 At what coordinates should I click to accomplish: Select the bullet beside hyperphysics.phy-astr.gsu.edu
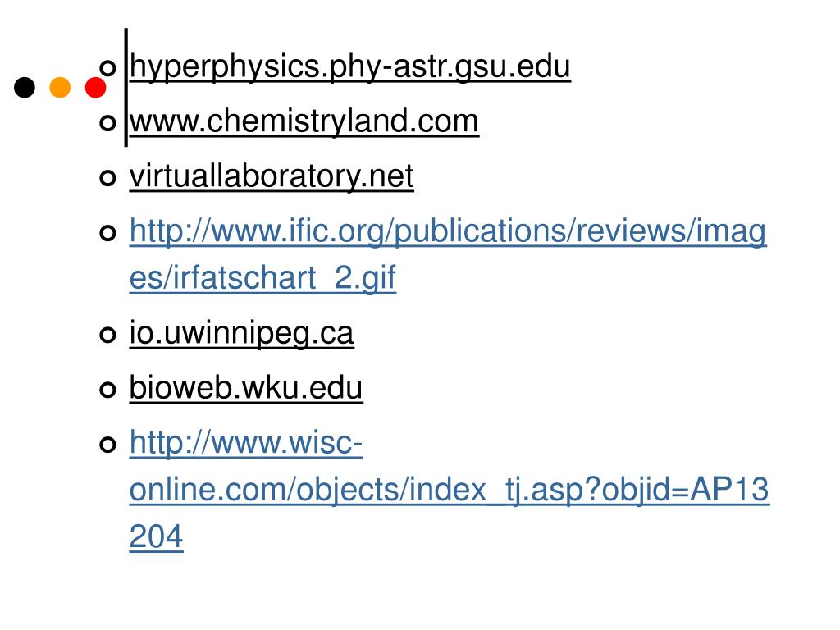pos(107,68)
